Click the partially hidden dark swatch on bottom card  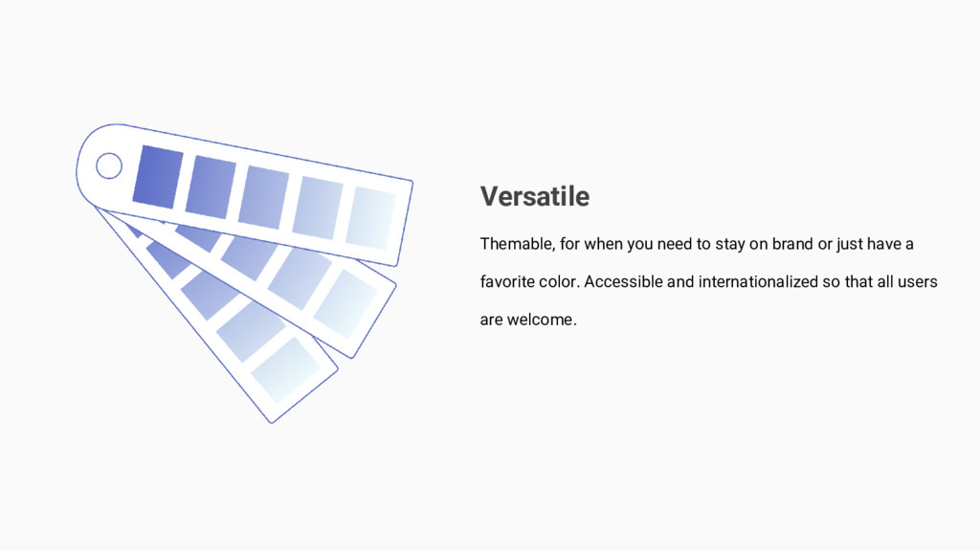click(x=168, y=259)
